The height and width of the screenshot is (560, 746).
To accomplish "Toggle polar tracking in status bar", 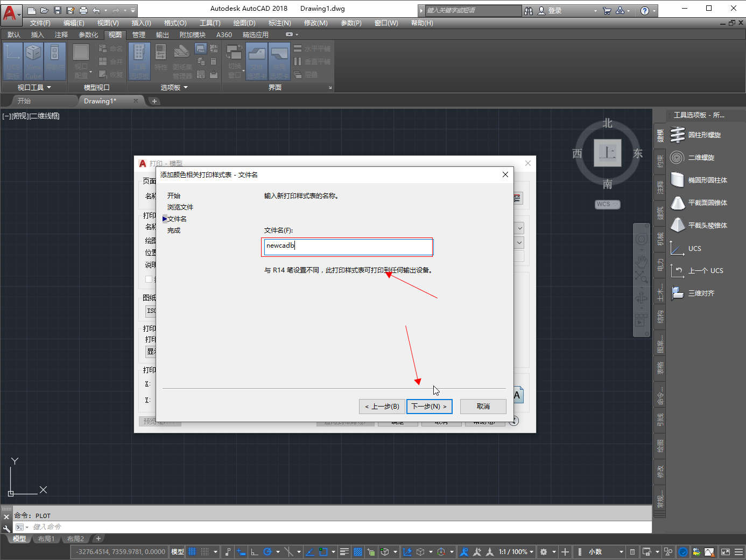I will pyautogui.click(x=268, y=552).
